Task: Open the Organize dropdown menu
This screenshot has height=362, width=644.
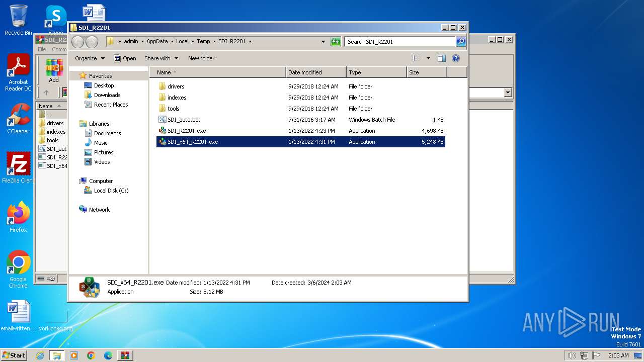Action: [90, 58]
